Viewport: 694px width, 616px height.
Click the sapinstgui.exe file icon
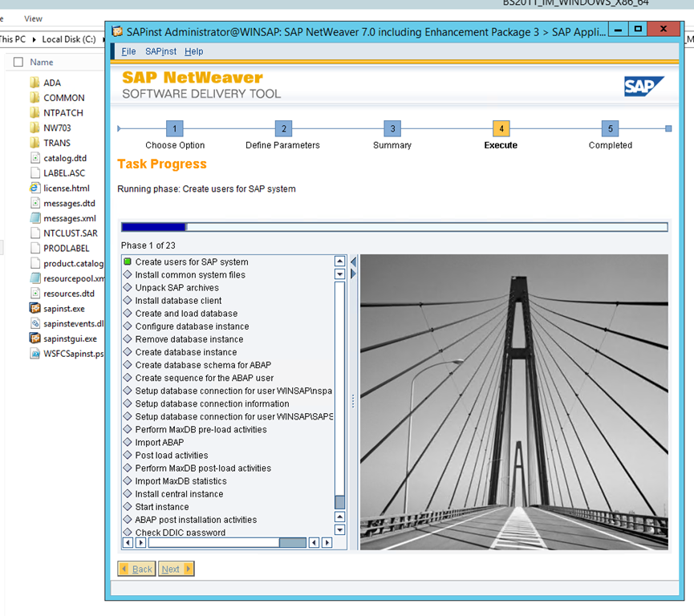point(35,338)
